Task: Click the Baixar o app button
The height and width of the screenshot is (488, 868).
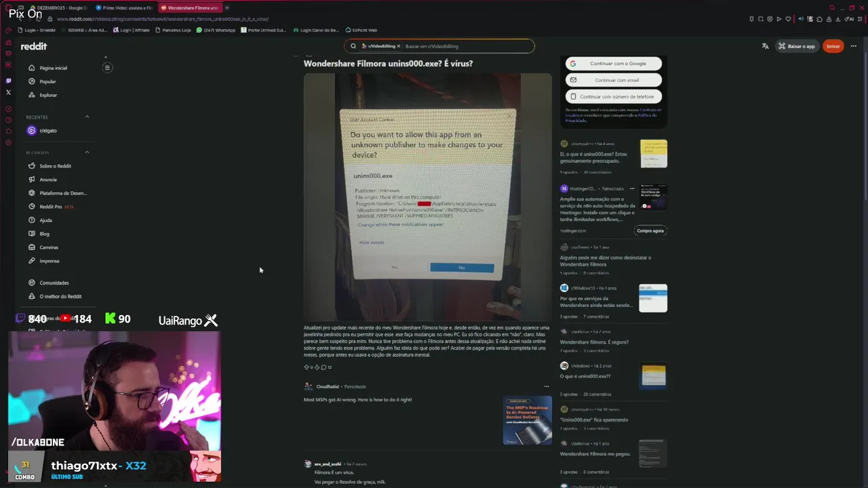Action: (797, 46)
